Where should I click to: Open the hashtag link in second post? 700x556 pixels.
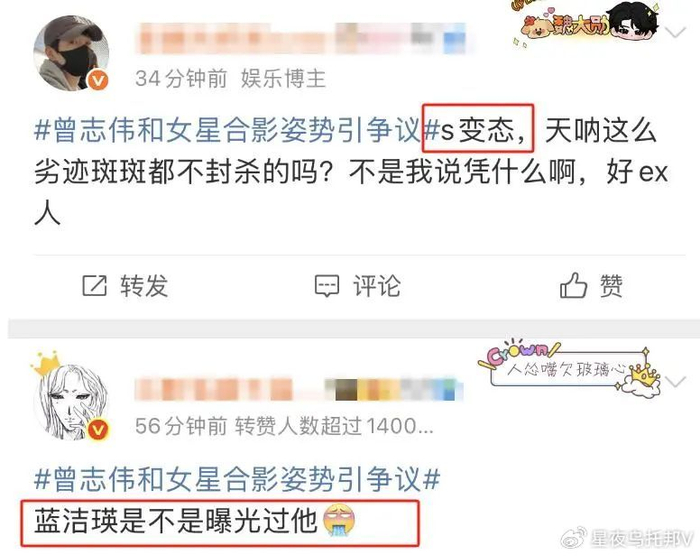pyautogui.click(x=237, y=479)
